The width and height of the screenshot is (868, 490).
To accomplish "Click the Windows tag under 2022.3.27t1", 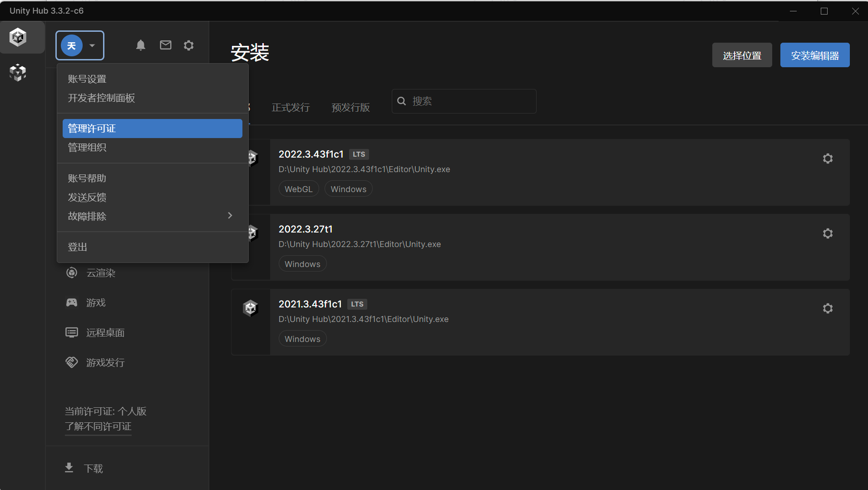I will click(302, 264).
